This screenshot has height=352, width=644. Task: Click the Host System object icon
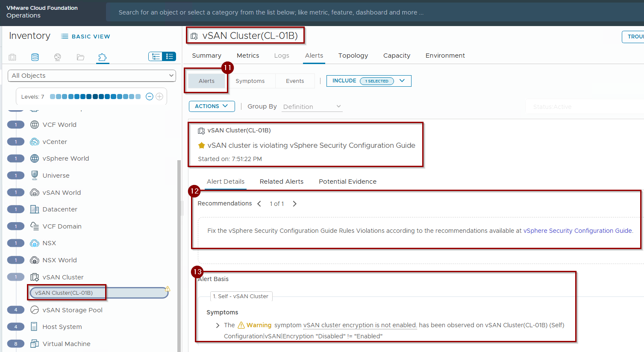(35, 327)
